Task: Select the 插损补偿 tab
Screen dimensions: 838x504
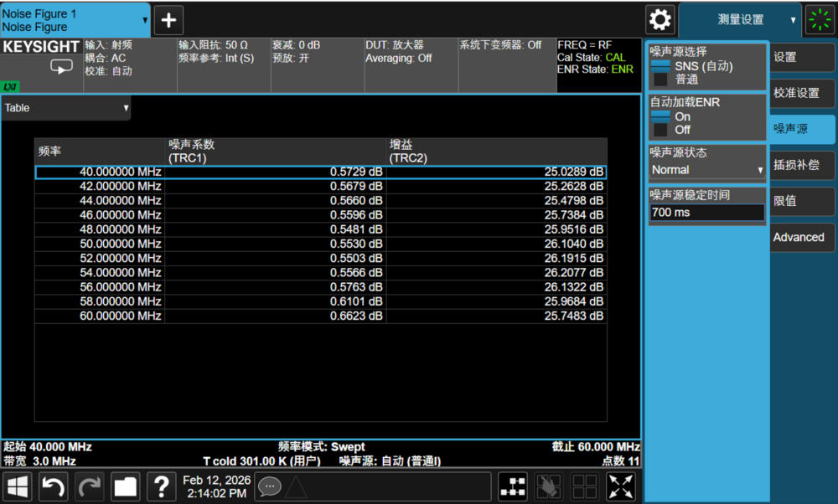Action: pos(802,165)
